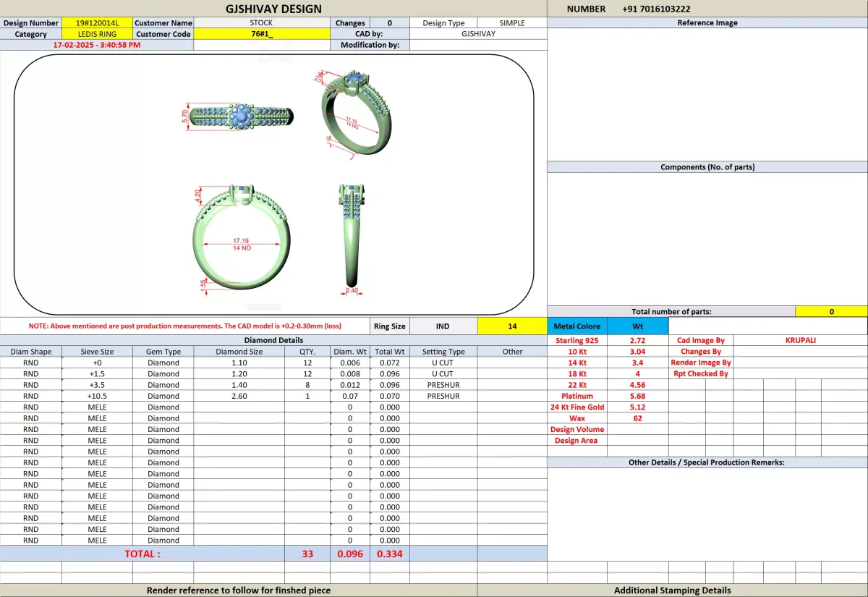Select the ring size value 14 cell
The image size is (868, 597).
click(512, 326)
